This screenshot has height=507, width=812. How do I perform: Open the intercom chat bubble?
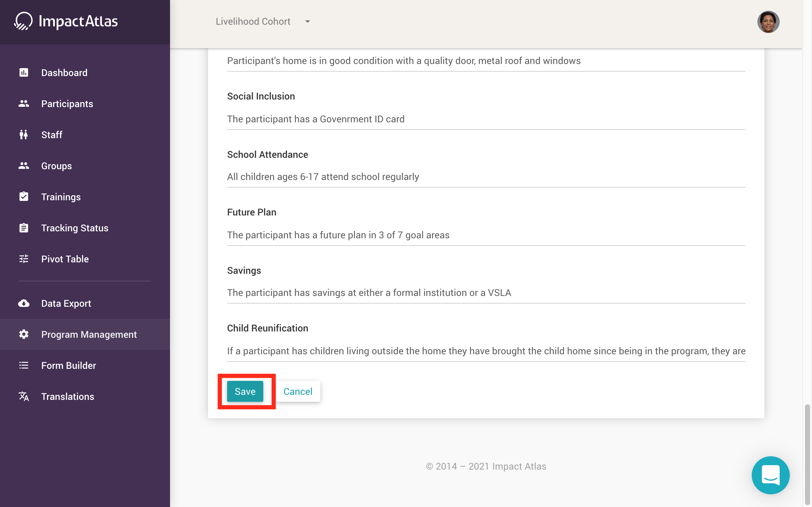(771, 475)
